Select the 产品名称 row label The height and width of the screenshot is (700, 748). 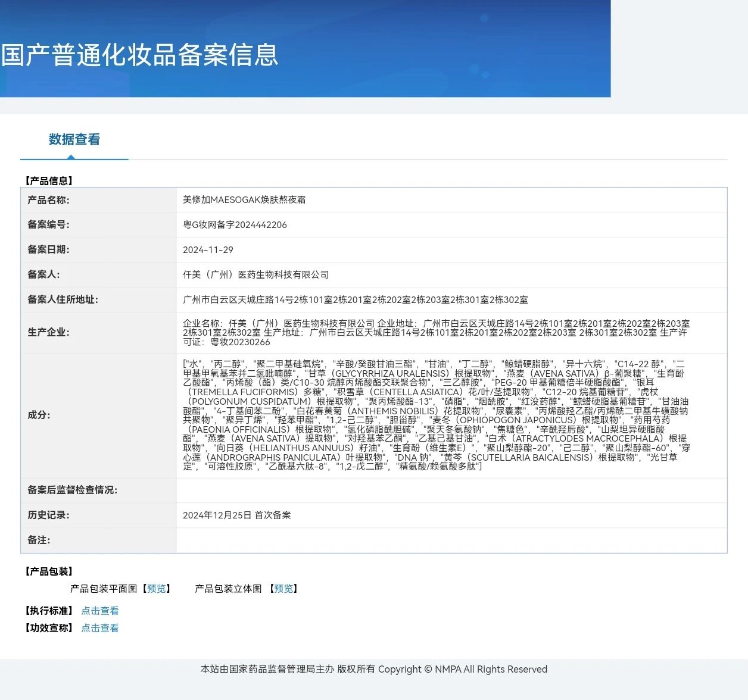click(48, 200)
